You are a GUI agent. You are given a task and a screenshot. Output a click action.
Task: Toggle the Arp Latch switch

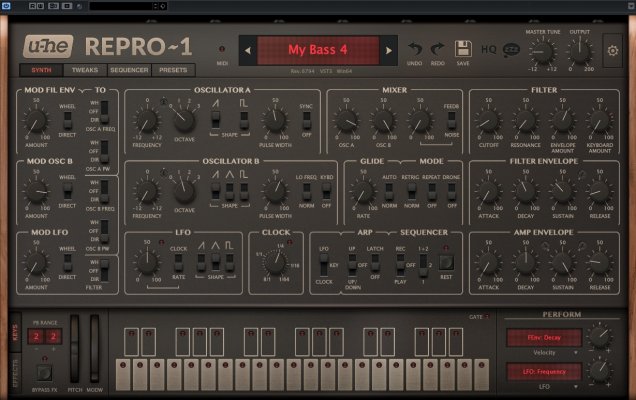tap(375, 263)
